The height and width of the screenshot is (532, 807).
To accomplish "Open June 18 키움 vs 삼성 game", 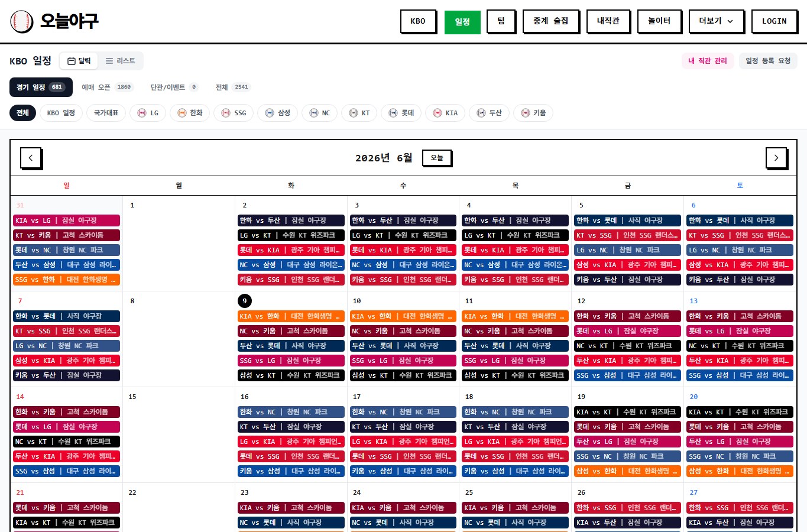I will point(516,471).
